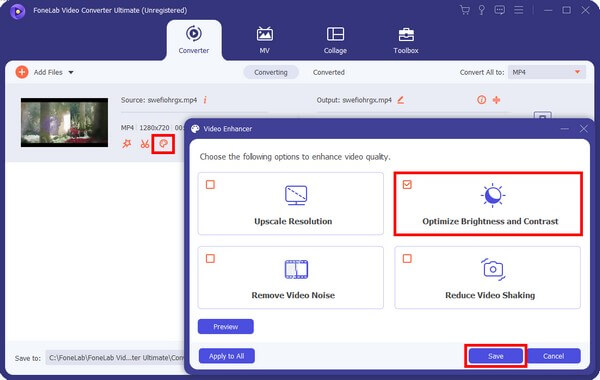Click the Apply to All button
The image size is (600, 380).
click(227, 356)
